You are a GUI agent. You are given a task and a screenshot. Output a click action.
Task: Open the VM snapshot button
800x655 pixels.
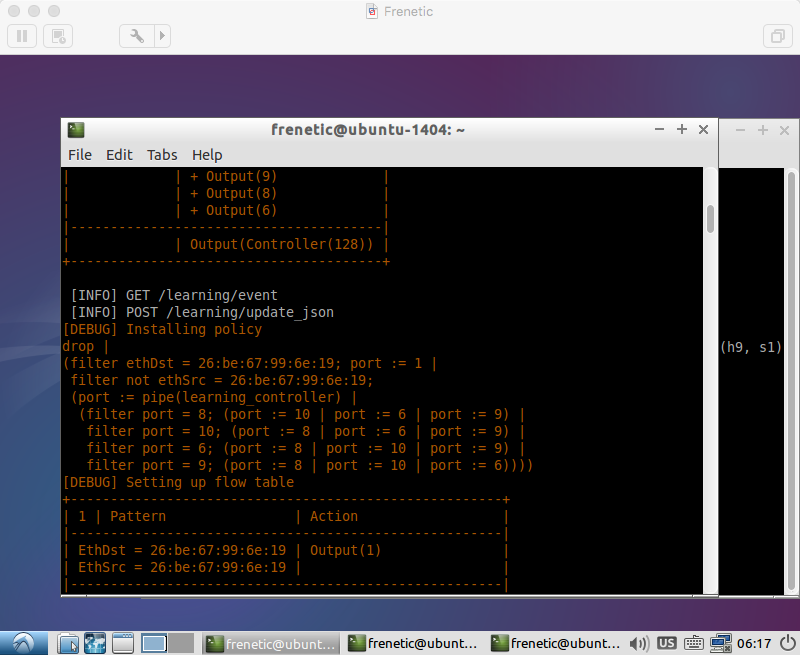[x=58, y=36]
